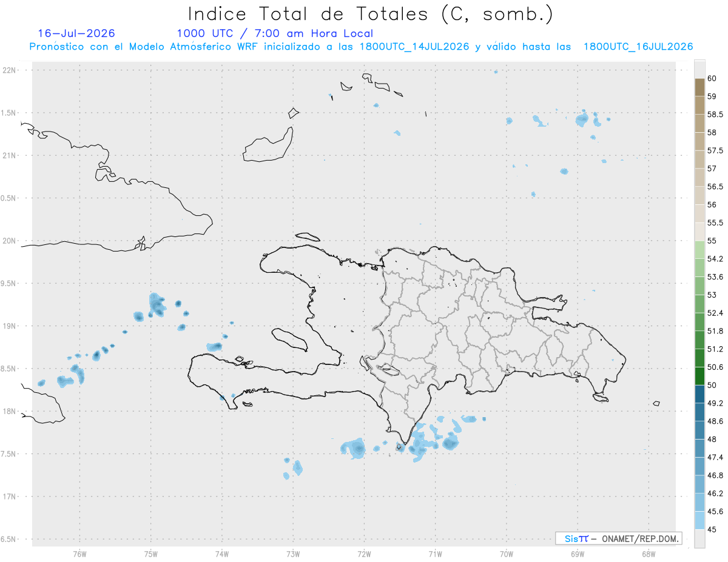The width and height of the screenshot is (728, 562).
Task: Click the color bar label '46.8'
Action: coord(715,475)
